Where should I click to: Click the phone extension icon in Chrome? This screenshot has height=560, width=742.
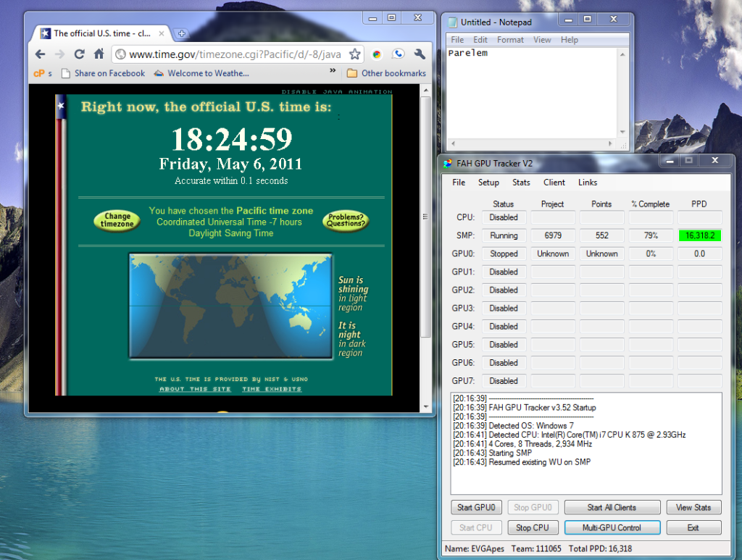point(398,54)
